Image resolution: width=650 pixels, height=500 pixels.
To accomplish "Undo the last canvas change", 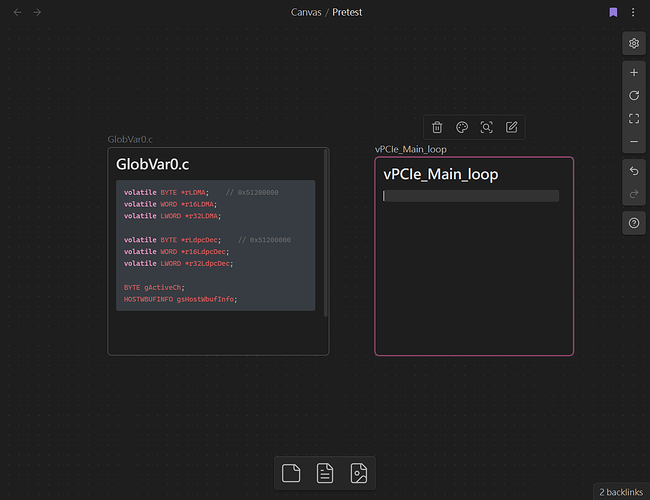I will click(x=634, y=171).
